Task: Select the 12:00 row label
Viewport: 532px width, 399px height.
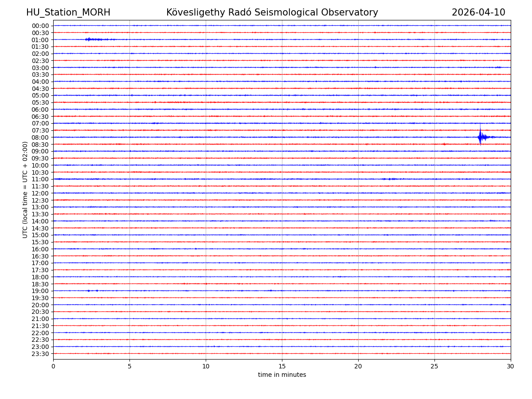Action: click(x=40, y=193)
